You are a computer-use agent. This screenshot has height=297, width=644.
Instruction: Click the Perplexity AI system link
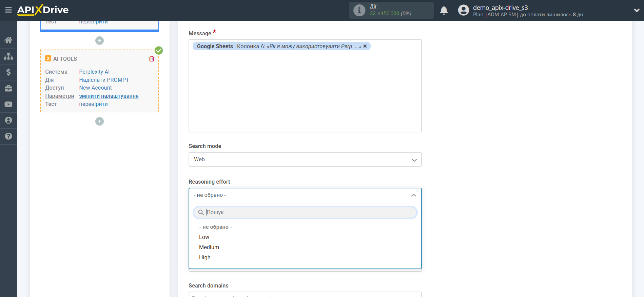94,72
